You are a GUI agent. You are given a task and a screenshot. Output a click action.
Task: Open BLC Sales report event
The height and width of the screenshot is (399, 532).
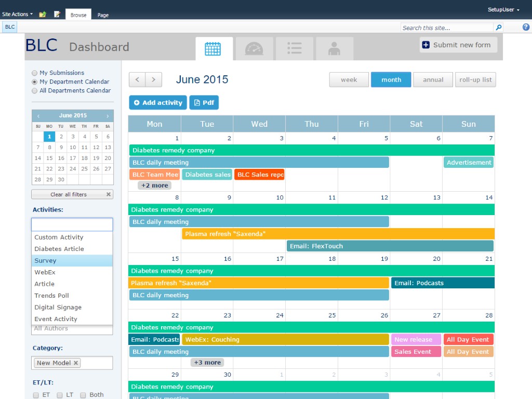coord(259,175)
